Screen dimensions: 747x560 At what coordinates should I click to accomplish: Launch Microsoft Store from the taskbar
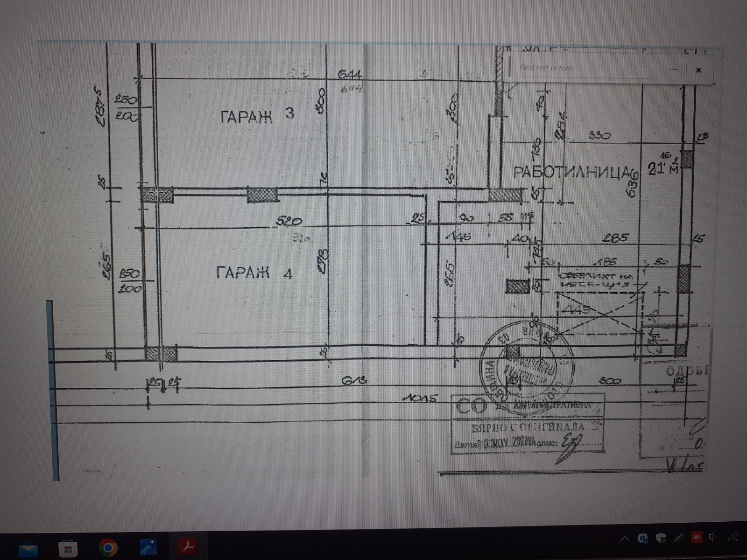(68, 548)
